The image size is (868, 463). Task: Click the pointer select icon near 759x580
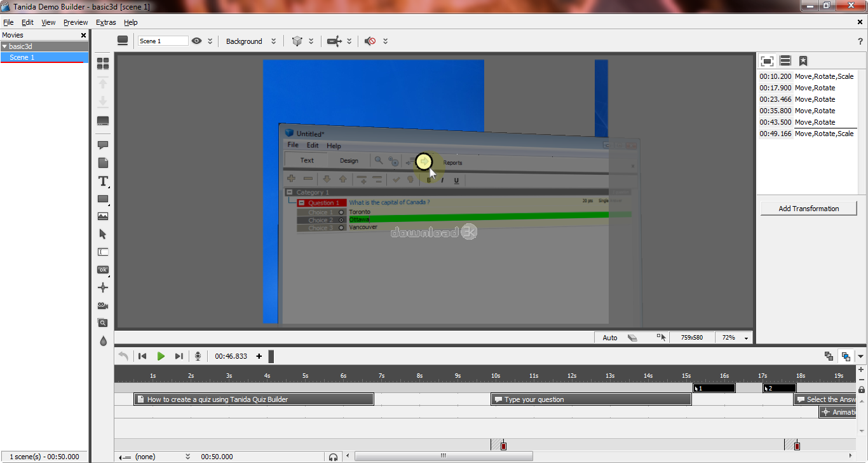coord(661,338)
